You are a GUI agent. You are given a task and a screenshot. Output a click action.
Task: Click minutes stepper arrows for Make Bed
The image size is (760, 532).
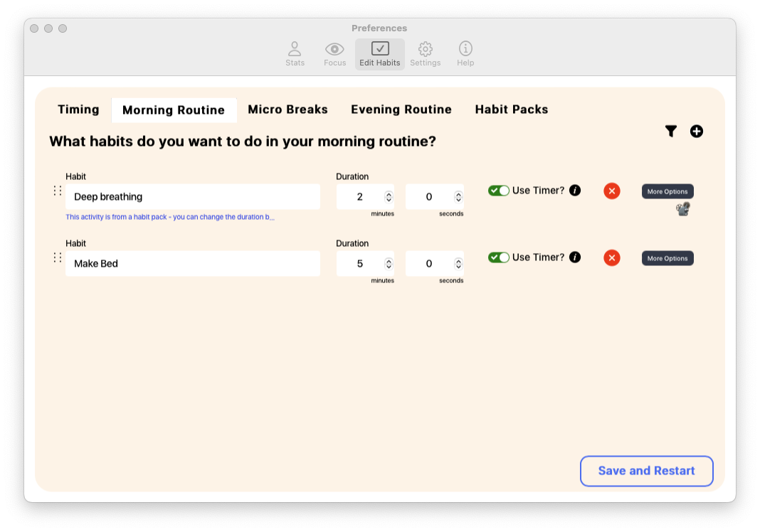click(389, 264)
